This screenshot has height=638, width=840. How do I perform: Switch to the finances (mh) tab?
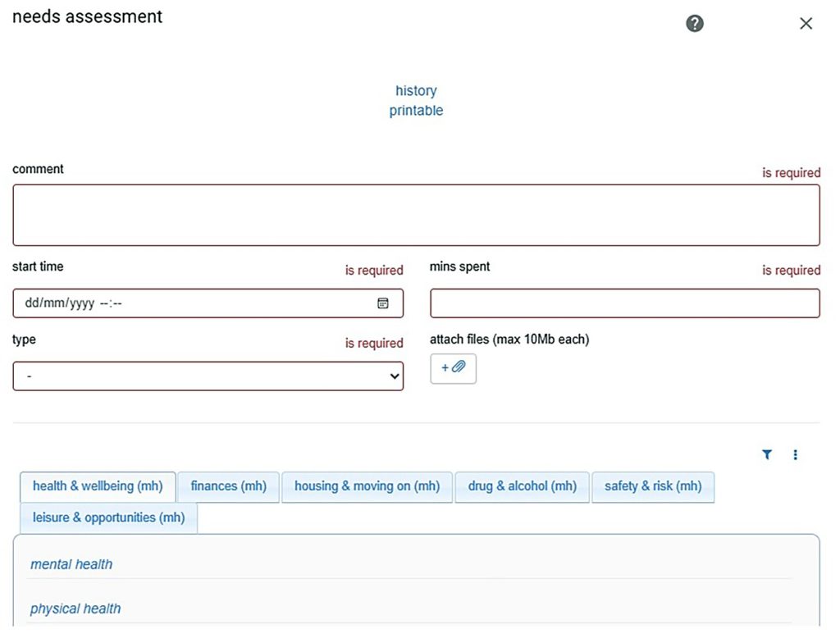(x=228, y=486)
